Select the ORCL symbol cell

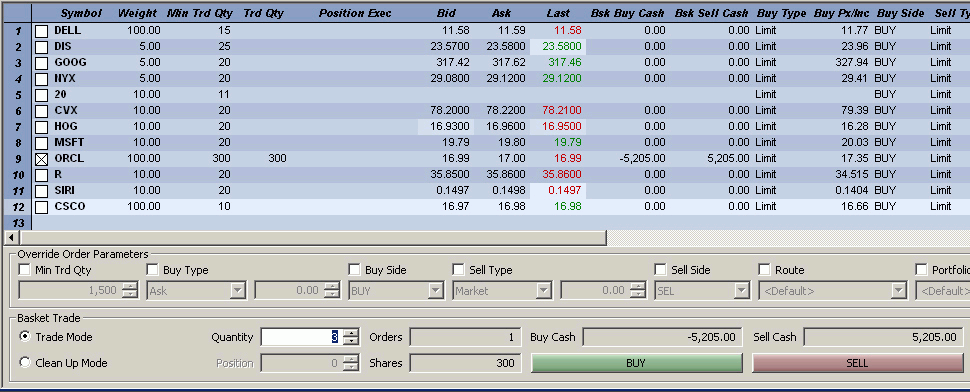[x=69, y=159]
